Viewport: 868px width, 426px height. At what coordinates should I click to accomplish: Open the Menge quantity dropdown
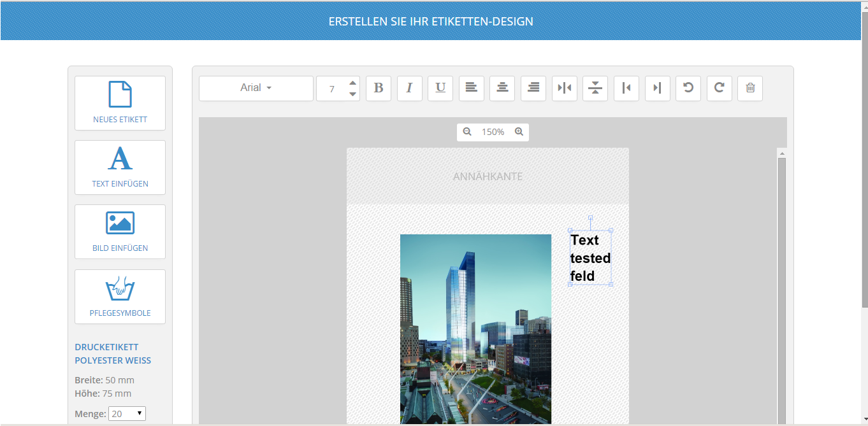click(x=127, y=413)
